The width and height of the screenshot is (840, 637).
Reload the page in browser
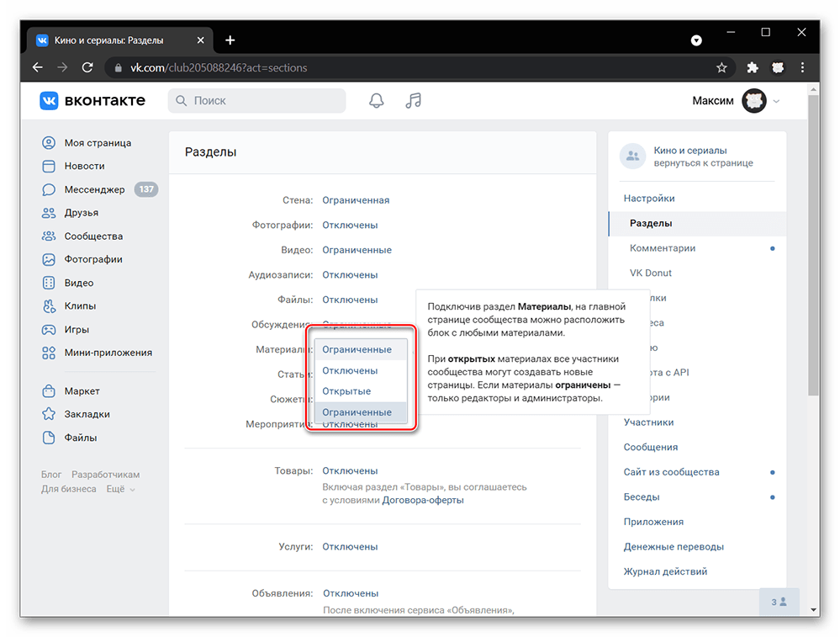87,67
